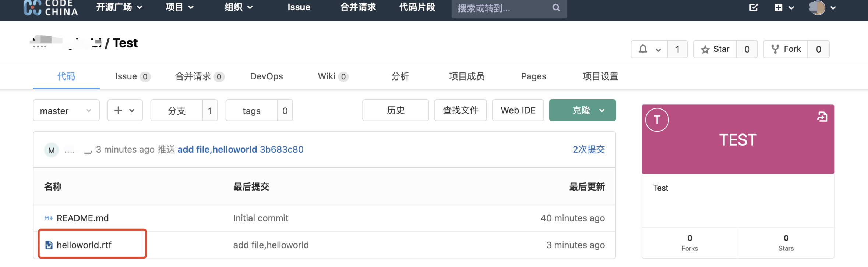Viewport: 868px width, 267px height.
Task: Open 合并请求 in top navigation bar
Action: 358,7
